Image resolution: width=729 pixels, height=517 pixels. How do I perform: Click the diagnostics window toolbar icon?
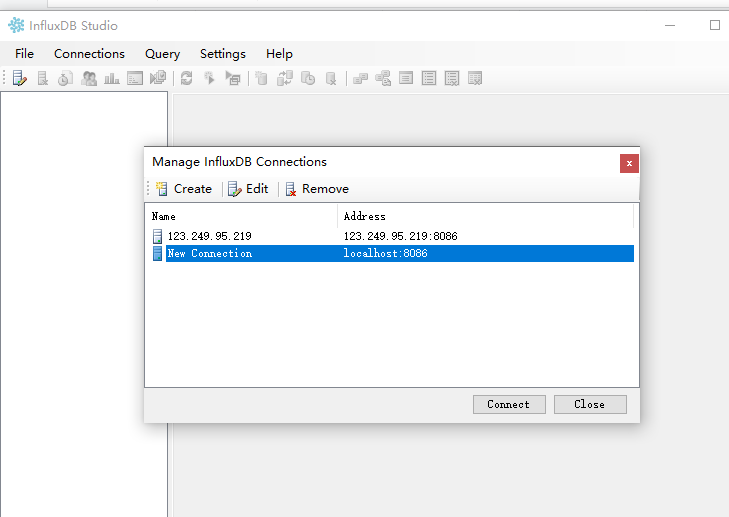tap(135, 78)
